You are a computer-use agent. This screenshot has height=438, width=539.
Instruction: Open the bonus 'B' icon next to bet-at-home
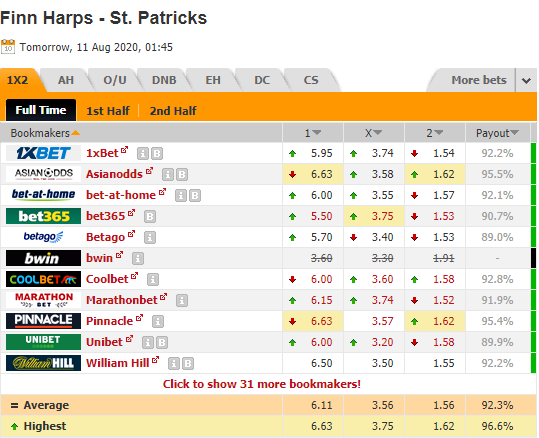(x=195, y=196)
